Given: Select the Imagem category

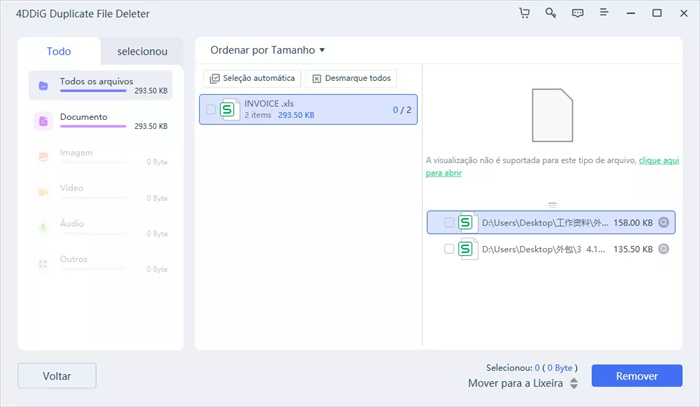Looking at the screenshot, I should click(x=100, y=157).
